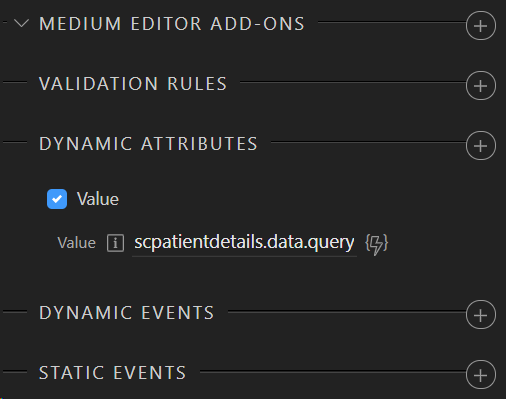Screen dimensions: 506x399
Task: Click the dash marker before Static Events
Action: click(15, 371)
